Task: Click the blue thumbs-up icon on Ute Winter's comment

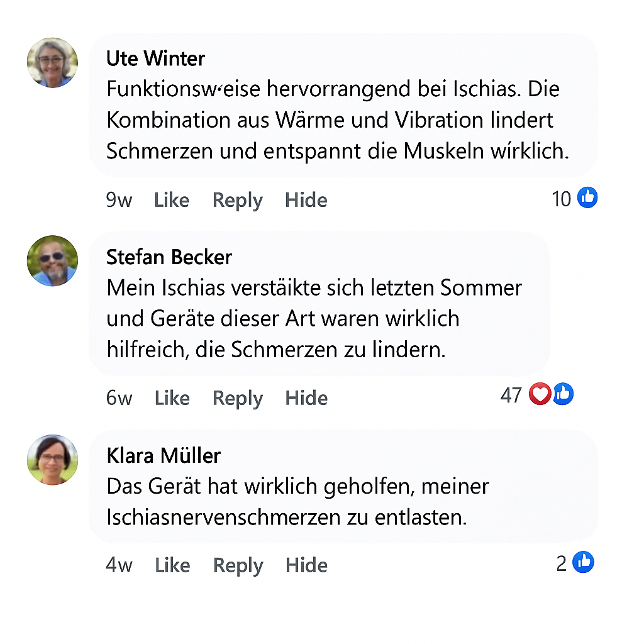Action: coord(587,197)
